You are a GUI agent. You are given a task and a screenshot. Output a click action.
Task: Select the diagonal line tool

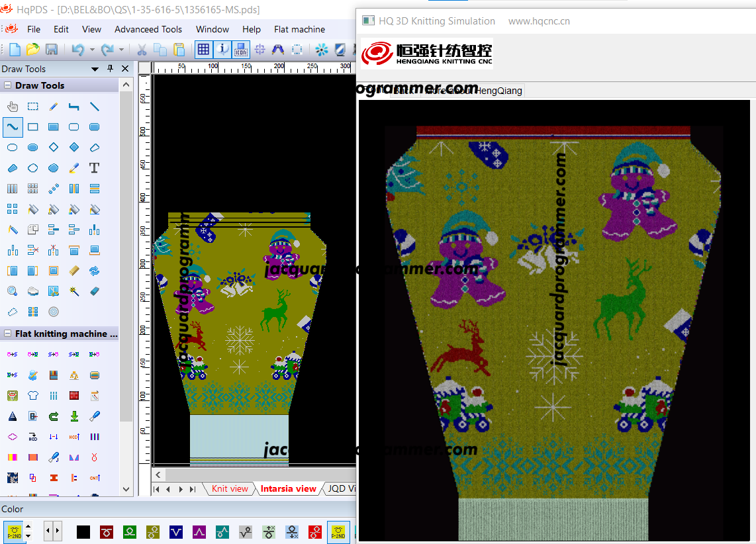point(95,107)
